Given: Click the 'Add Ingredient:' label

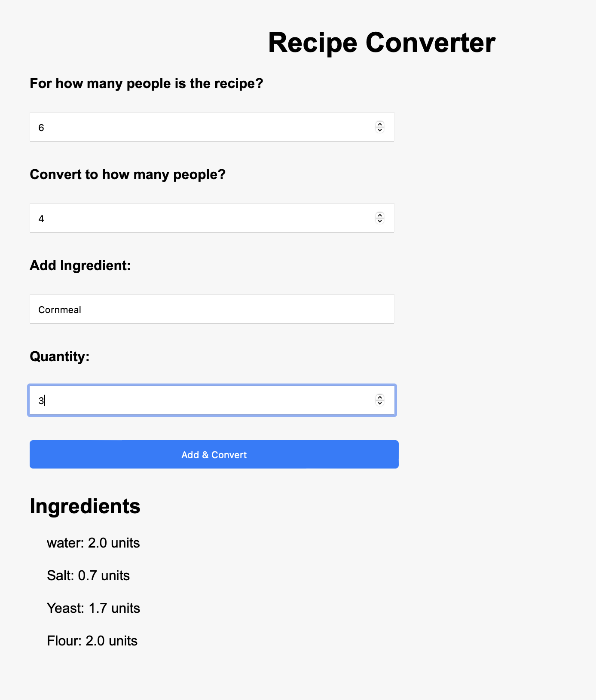Looking at the screenshot, I should (x=80, y=265).
